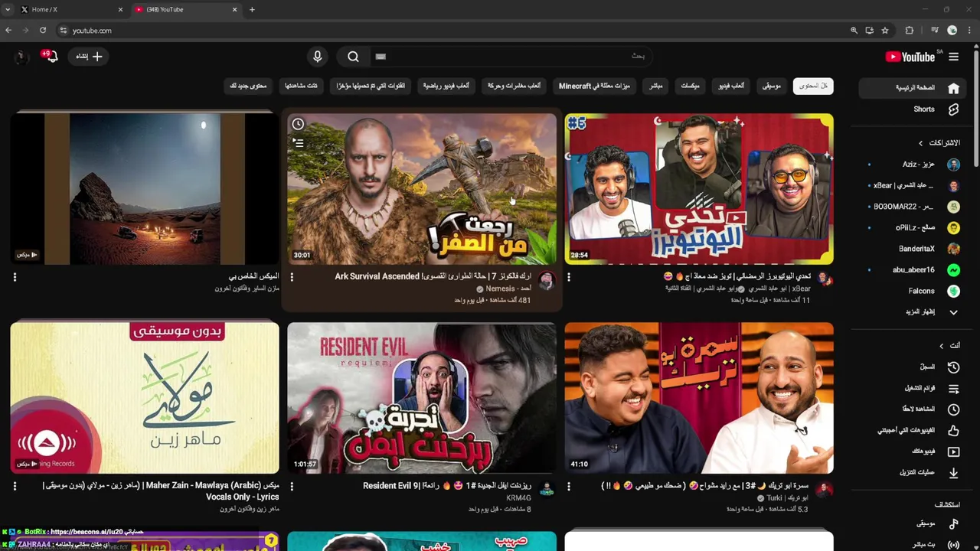Click the Create (إنشاء) plus button
The width and height of the screenshot is (980, 551).
(89, 57)
